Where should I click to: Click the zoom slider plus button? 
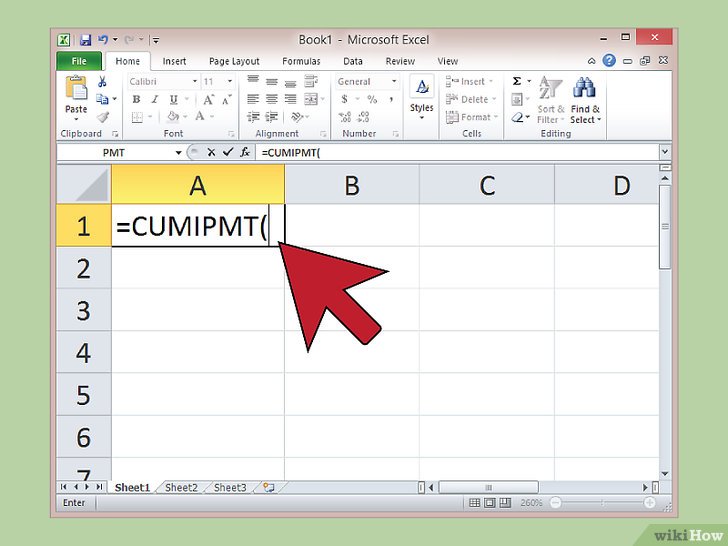(x=650, y=502)
